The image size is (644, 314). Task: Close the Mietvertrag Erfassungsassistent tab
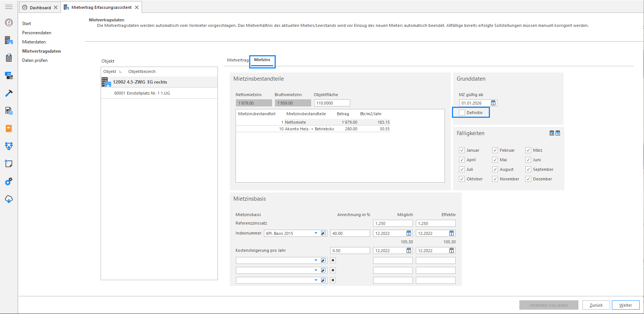[137, 7]
